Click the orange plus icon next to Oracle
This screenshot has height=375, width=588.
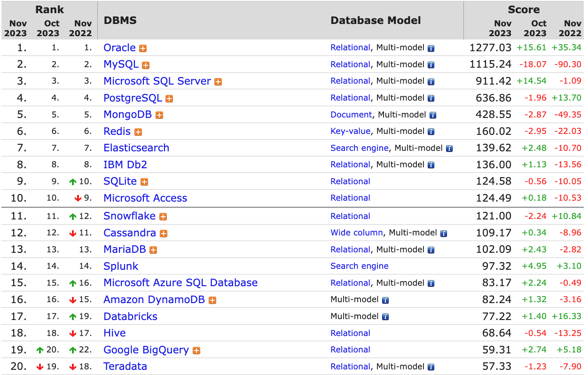tap(143, 48)
